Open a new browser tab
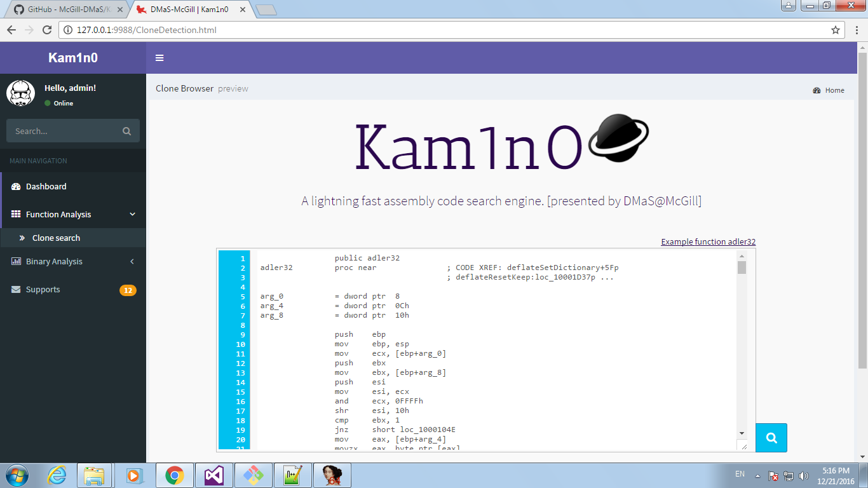This screenshot has width=868, height=488. tap(266, 10)
